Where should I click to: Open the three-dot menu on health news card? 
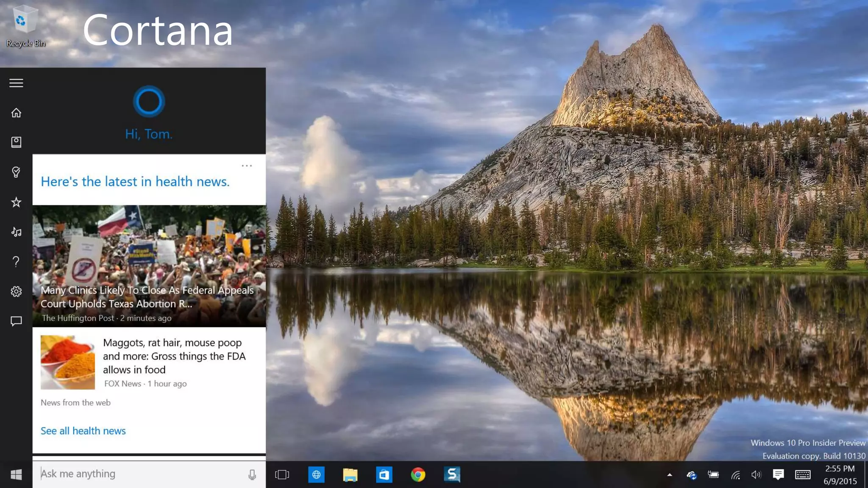[x=247, y=166]
